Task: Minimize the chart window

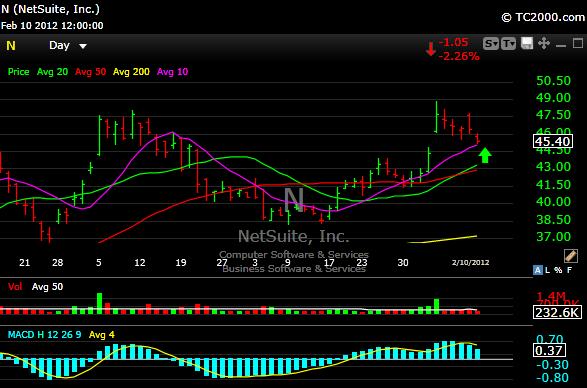Action: coord(561,46)
